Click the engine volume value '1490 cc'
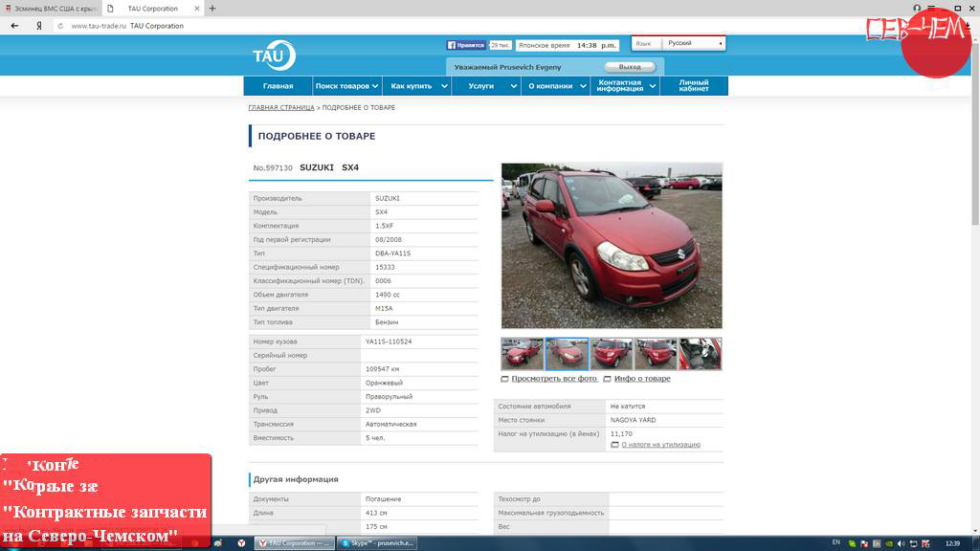The height and width of the screenshot is (551, 980). coord(387,295)
